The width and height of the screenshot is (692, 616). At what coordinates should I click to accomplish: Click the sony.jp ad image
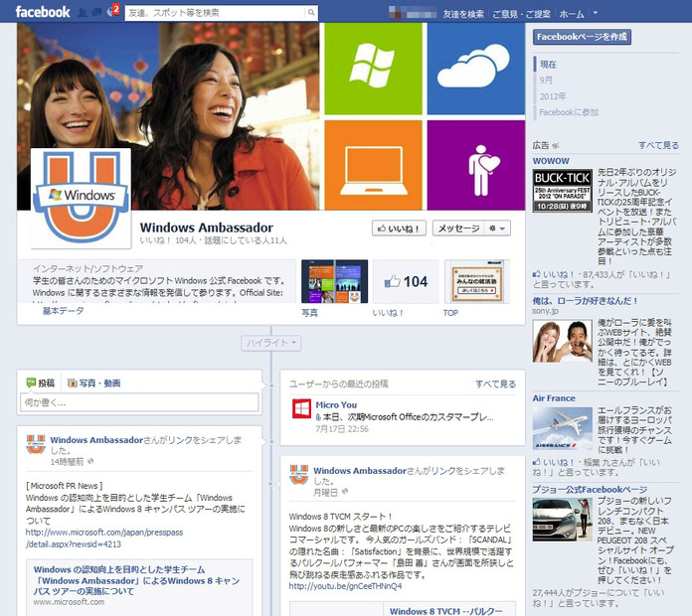point(563,341)
